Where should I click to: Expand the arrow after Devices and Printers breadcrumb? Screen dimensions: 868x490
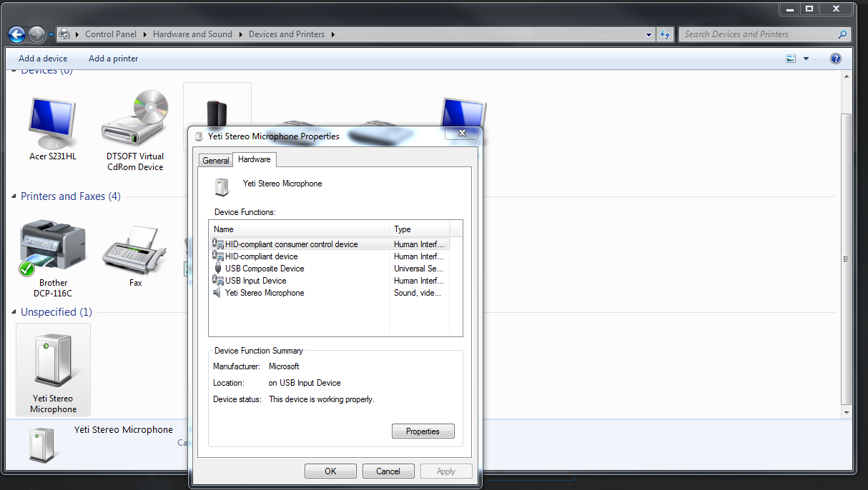point(332,34)
